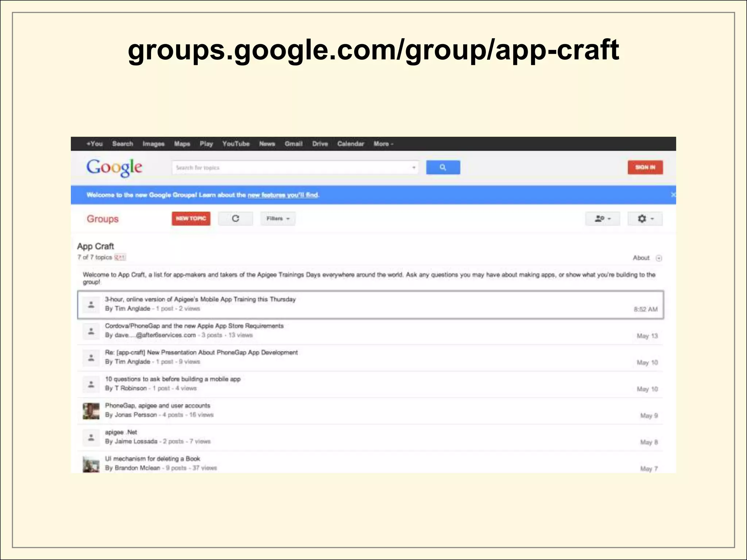This screenshot has width=747, height=560.
Task: Open topic 'apigee .Net'
Action: [x=121, y=432]
